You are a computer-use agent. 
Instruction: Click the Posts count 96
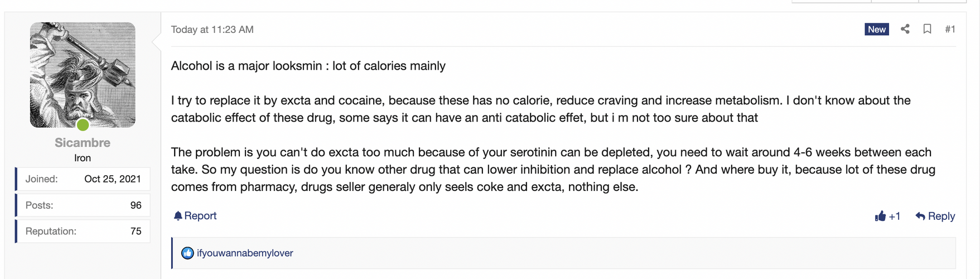point(136,205)
